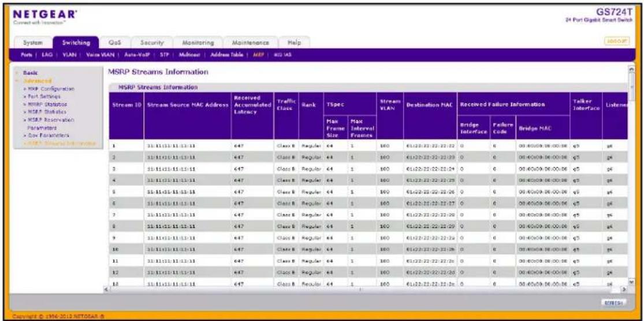Open the Maintenance tab
644x321 pixels.
click(x=250, y=43)
